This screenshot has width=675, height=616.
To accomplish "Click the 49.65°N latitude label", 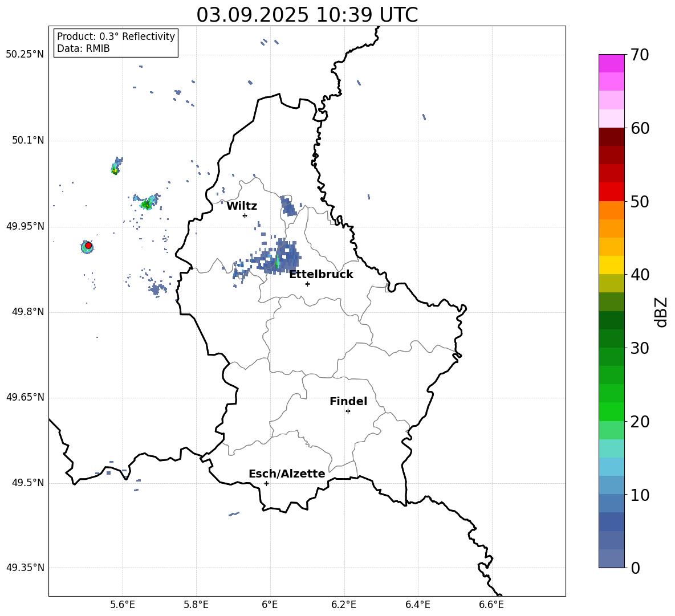I will [x=25, y=397].
